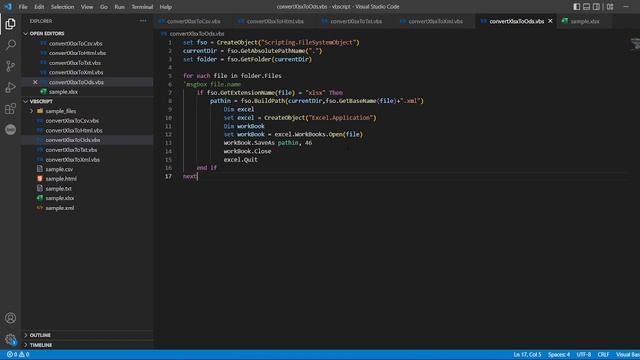Image resolution: width=640 pixels, height=360 pixels.
Task: Click the editor minimap
Action: coord(635,44)
